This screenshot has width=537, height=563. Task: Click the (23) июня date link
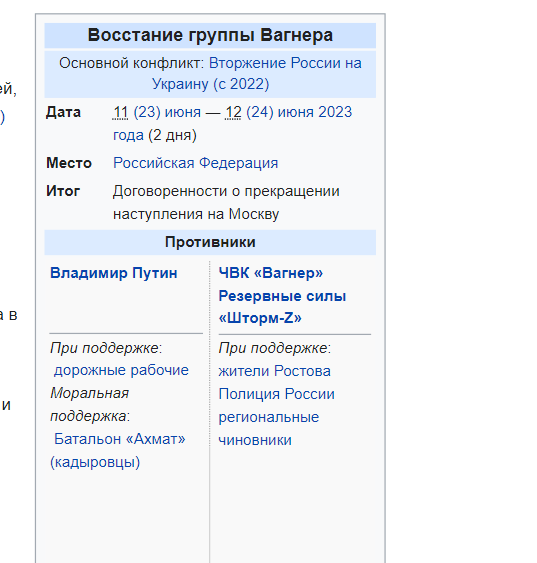click(x=167, y=112)
